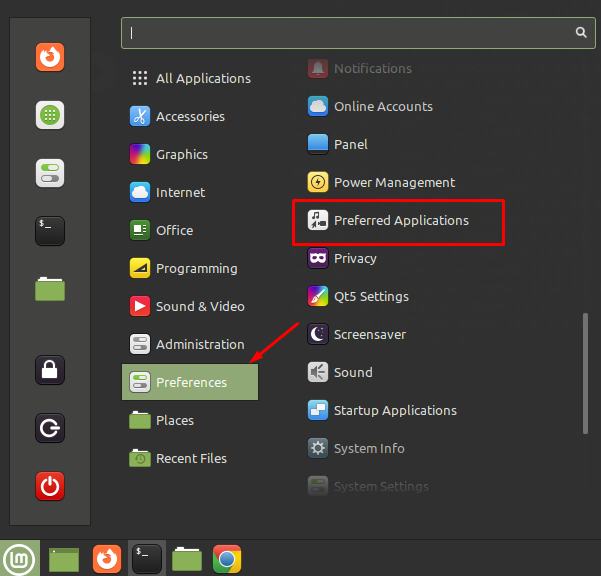The height and width of the screenshot is (576, 601).
Task: Log out using the sidebar logout icon
Action: pos(50,428)
